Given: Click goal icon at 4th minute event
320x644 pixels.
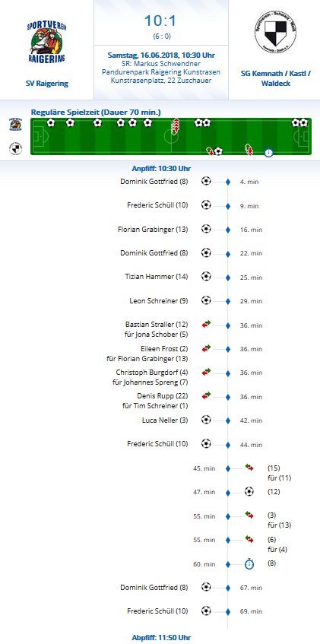Looking at the screenshot, I should tap(206, 181).
